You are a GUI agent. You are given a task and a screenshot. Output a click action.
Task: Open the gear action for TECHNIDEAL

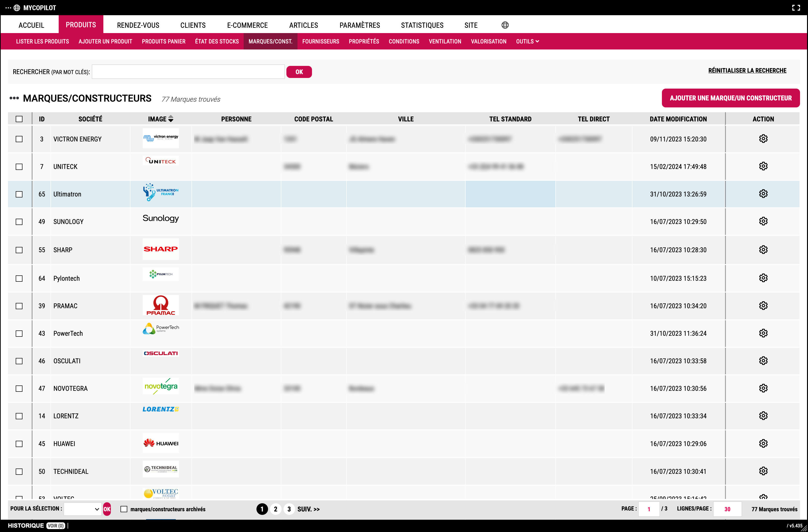(763, 471)
